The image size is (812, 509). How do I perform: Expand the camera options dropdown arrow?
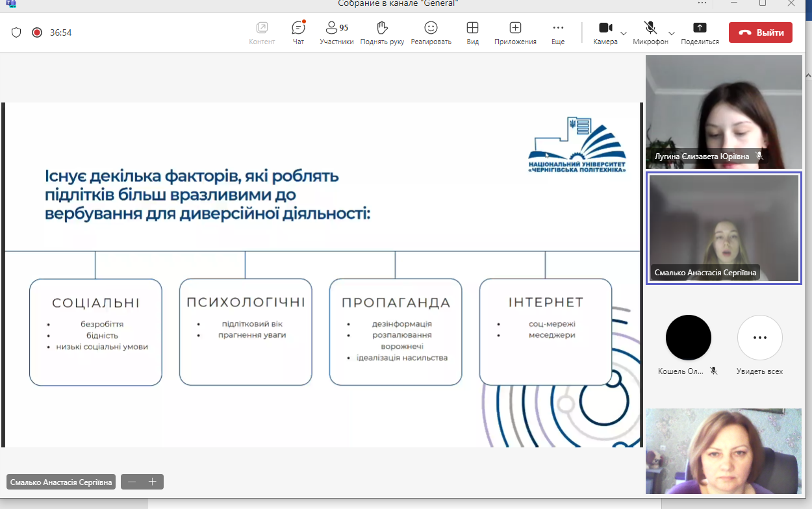[x=624, y=33]
